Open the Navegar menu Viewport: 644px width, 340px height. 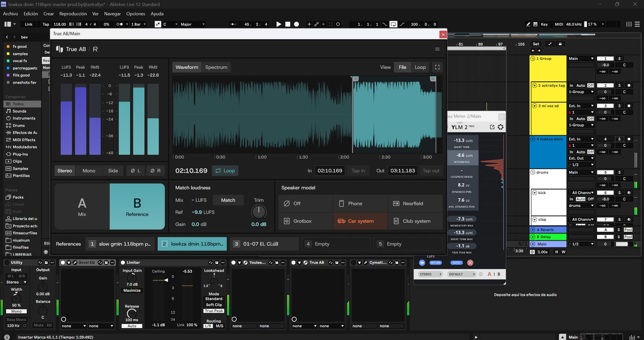tap(112, 14)
